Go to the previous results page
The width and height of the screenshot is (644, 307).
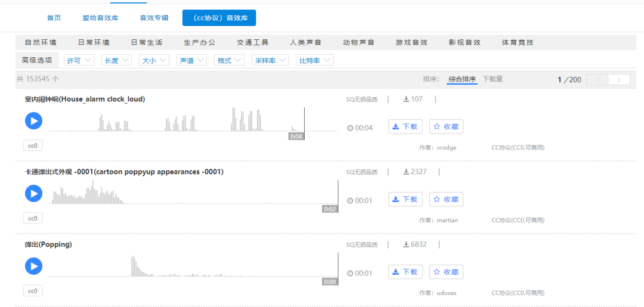[x=597, y=80]
